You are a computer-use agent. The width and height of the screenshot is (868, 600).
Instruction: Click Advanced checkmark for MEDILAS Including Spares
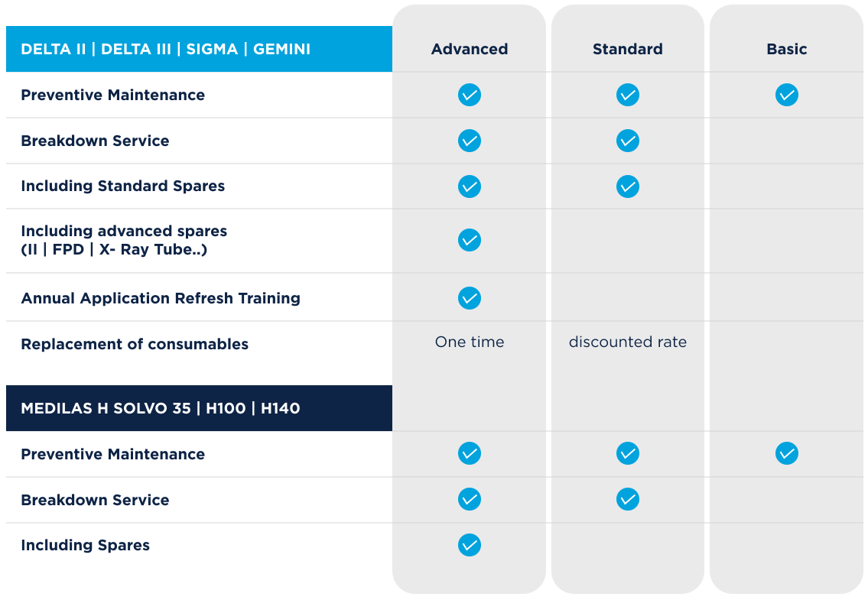(470, 545)
